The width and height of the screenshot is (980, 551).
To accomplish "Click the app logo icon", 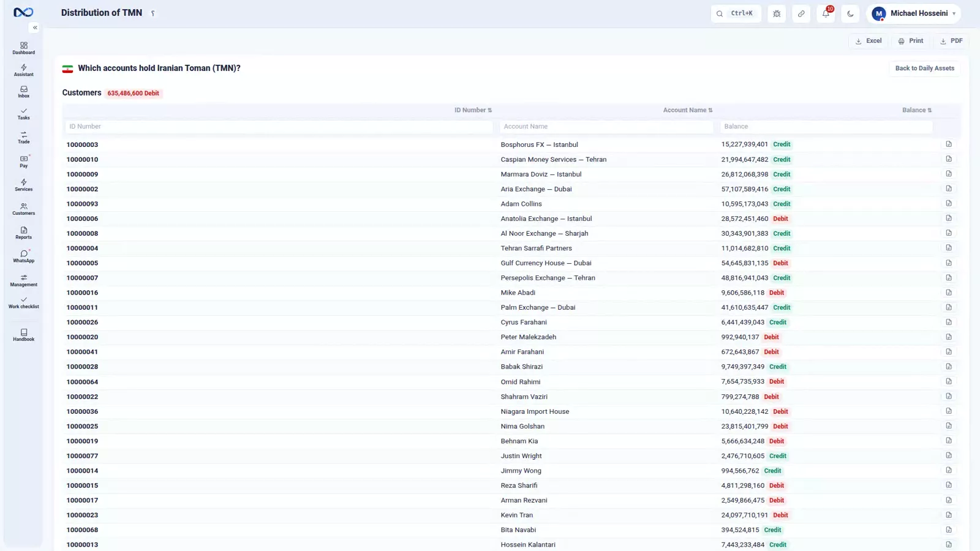I will tap(23, 12).
